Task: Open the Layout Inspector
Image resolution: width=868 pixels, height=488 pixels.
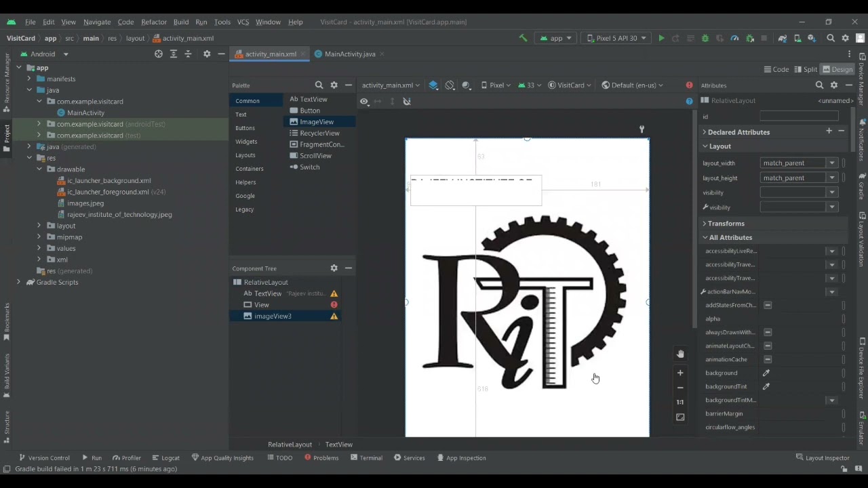Action: 823,457
